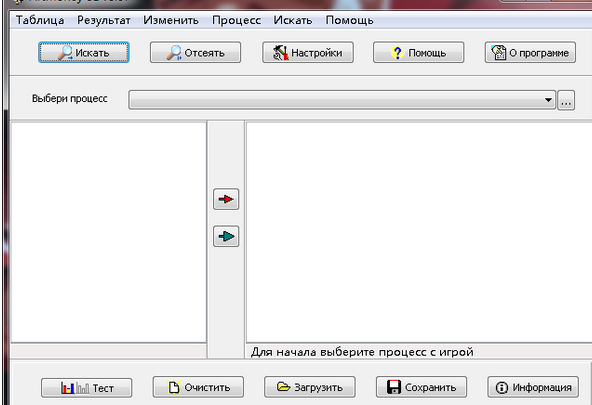Click the Помощь question mark button
The width and height of the screenshot is (592, 405).
(418, 52)
